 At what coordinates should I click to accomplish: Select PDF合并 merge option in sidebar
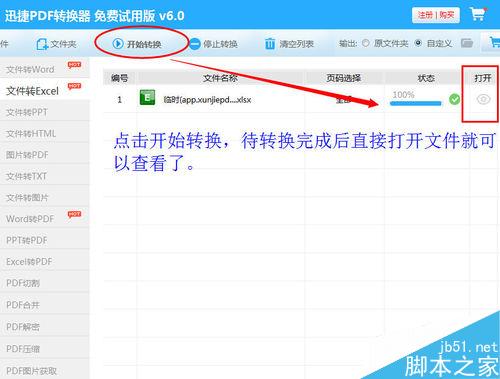45,305
